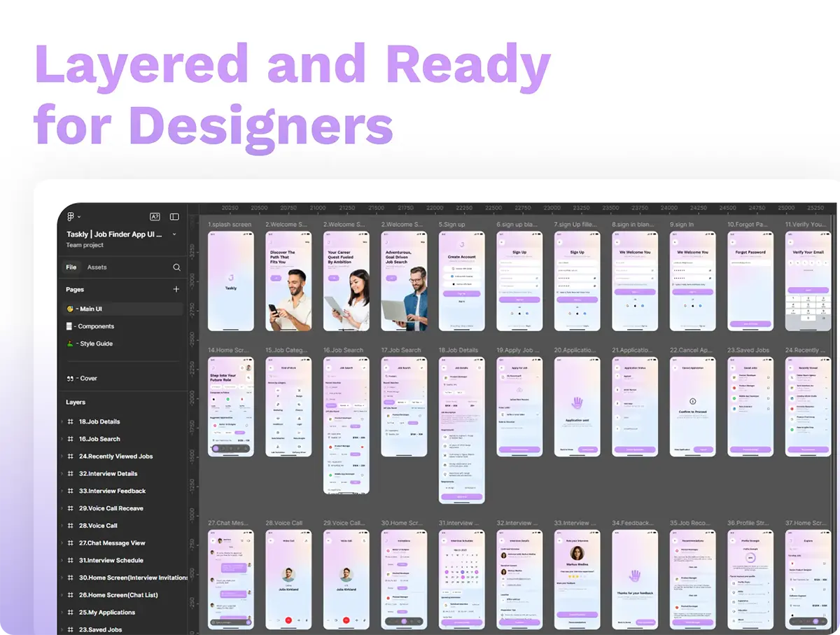The width and height of the screenshot is (840, 635).
Task: Expand the 23.Saved Jobs layer group
Action: (62, 630)
